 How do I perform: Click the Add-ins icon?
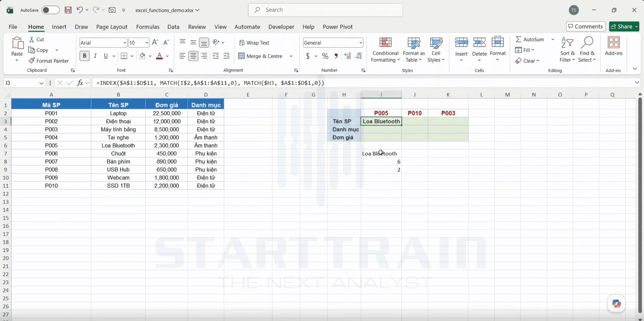pos(613,46)
